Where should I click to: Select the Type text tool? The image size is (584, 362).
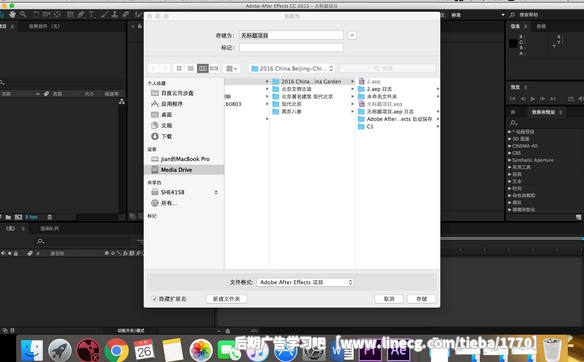[91, 15]
